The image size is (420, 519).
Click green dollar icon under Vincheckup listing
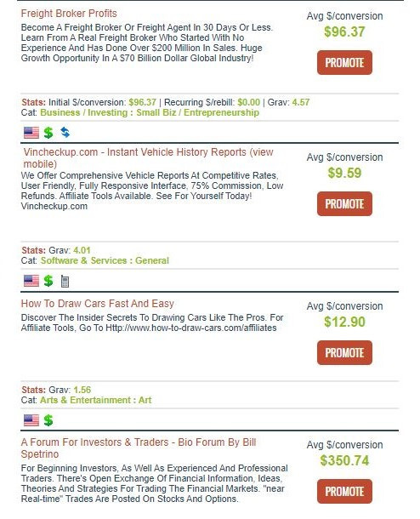pos(48,281)
